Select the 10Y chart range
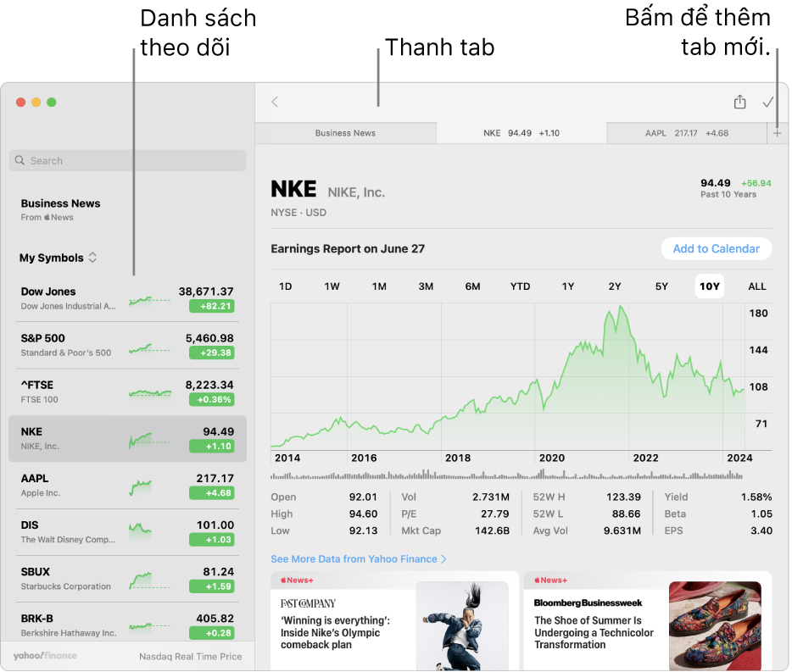 coord(709,286)
